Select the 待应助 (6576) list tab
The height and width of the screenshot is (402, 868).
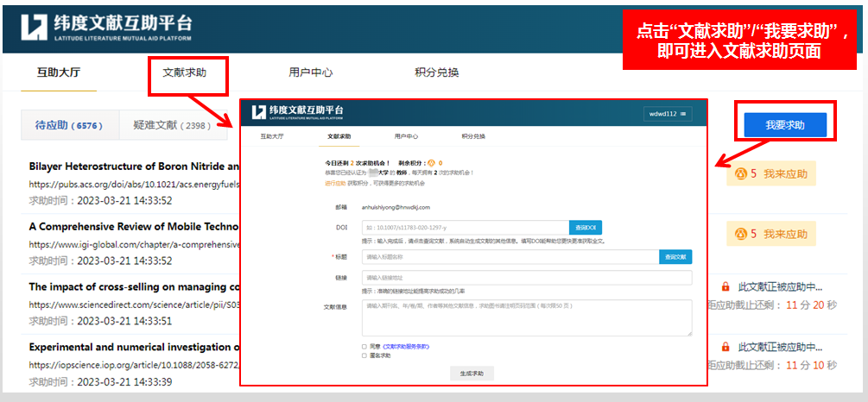[69, 126]
